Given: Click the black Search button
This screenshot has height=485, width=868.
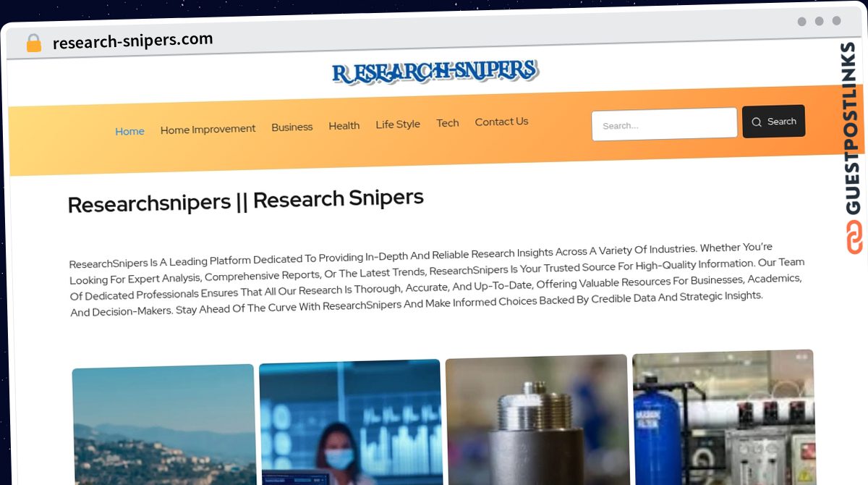Looking at the screenshot, I should [773, 122].
